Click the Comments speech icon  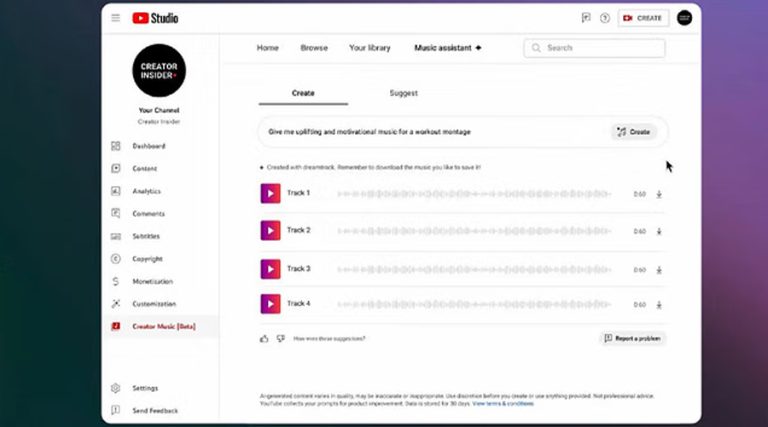(116, 214)
